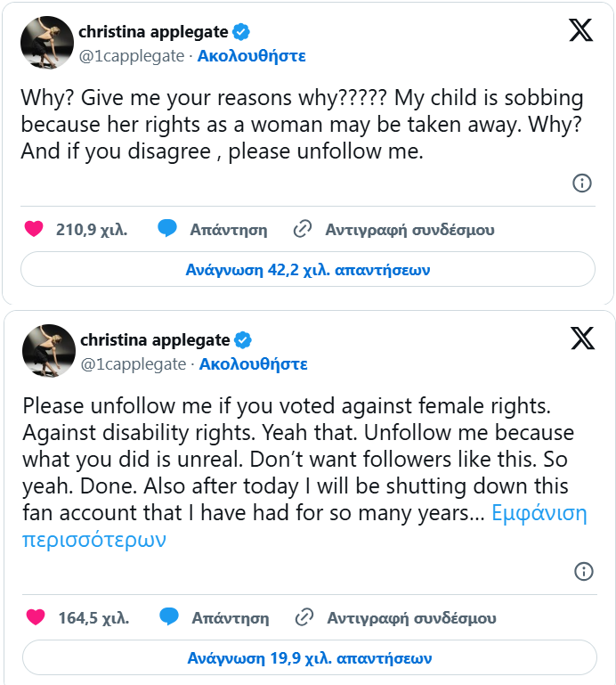
Task: Open Ανάγνωση 42,2 χιλ. απαντήσεων button
Action: pyautogui.click(x=307, y=269)
